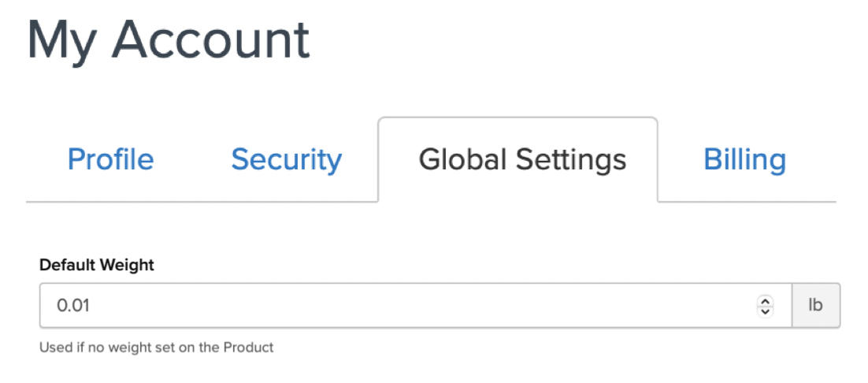Click the lb unit box
The height and width of the screenshot is (383, 868).
[816, 305]
